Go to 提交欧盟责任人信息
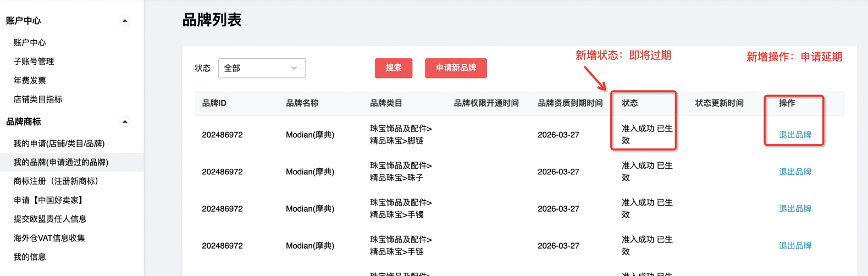This screenshot has width=868, height=276. 50,219
